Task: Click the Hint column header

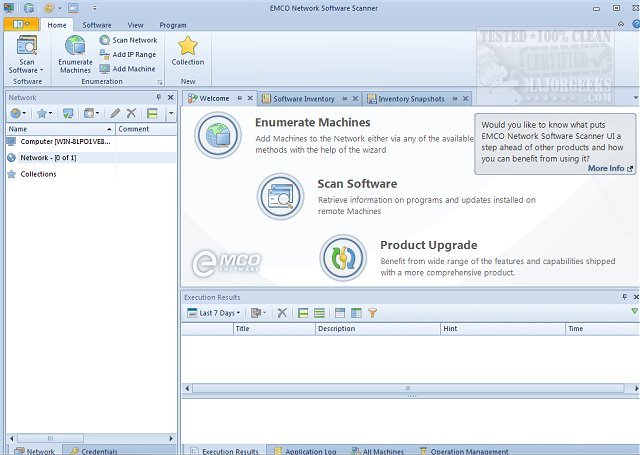Action: (502, 328)
